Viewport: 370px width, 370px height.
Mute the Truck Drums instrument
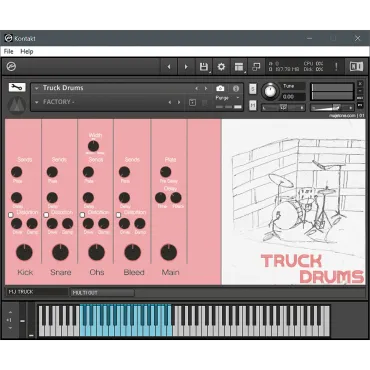click(x=253, y=105)
